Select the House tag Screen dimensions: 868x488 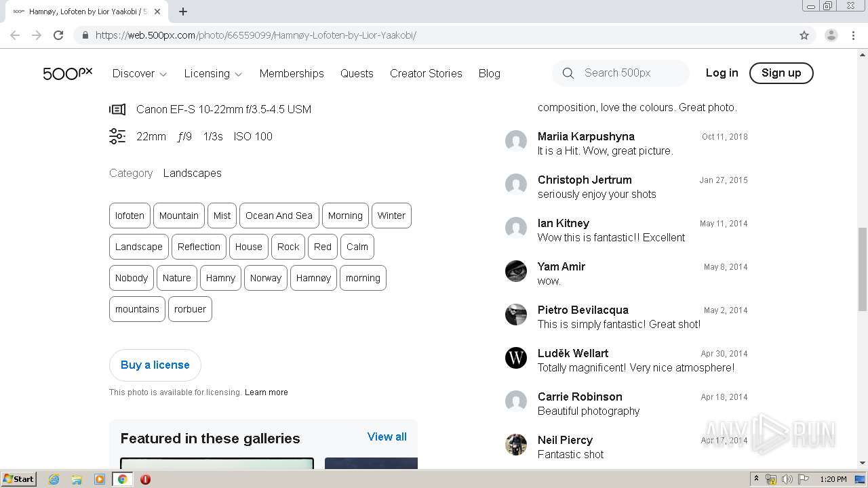click(249, 247)
